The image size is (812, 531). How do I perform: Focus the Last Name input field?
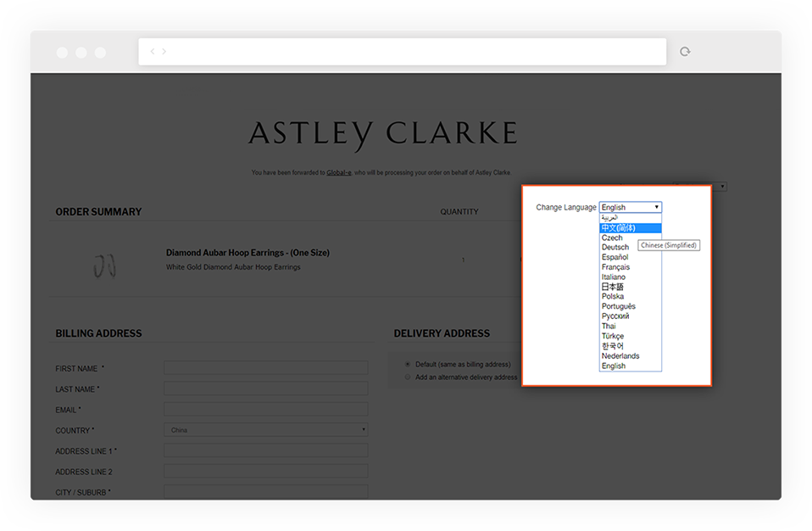265,388
